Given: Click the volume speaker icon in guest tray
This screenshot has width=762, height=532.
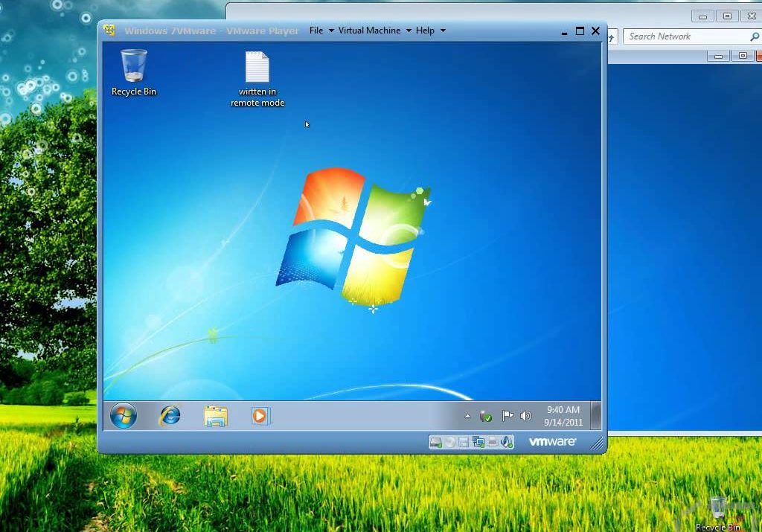Looking at the screenshot, I should [x=526, y=417].
